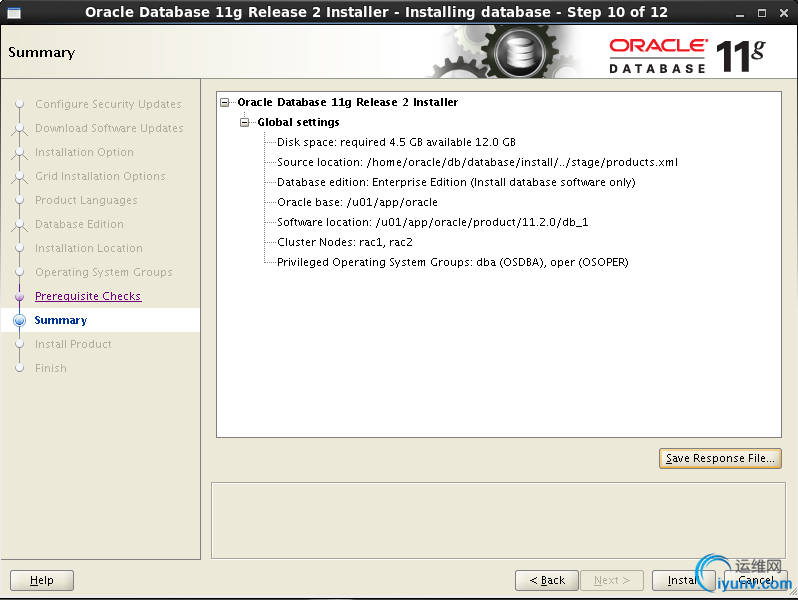Viewport: 798px width, 600px height.
Task: Select Operating System Groups step
Action: pyautogui.click(x=104, y=272)
